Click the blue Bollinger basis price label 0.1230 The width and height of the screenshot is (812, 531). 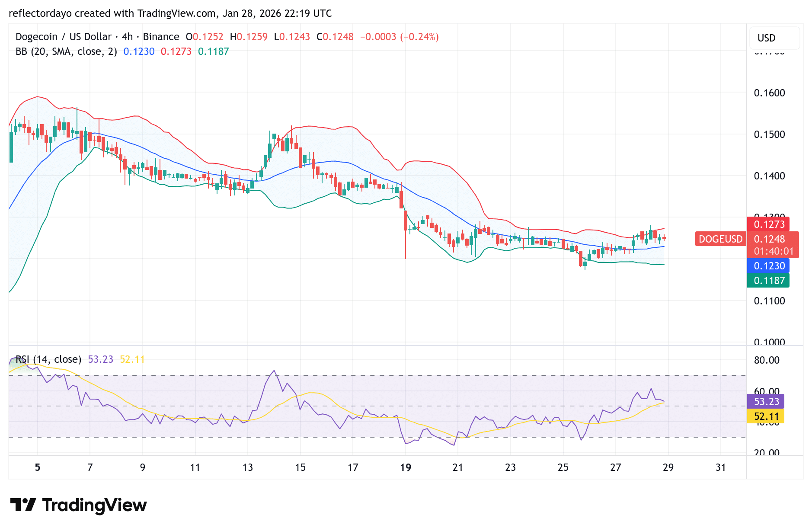[769, 266]
